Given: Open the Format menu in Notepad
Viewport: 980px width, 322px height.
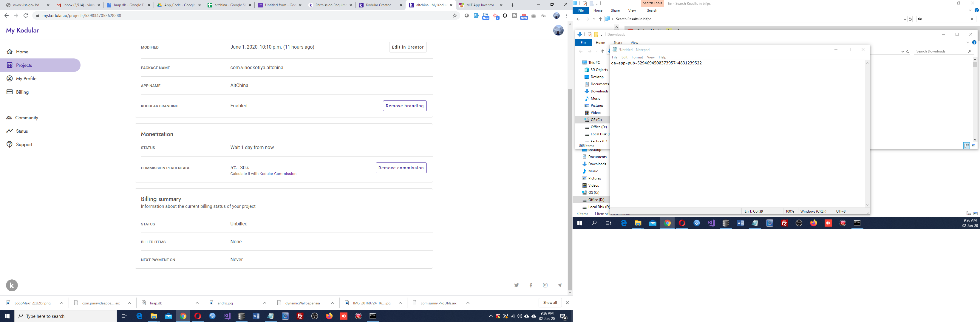Looking at the screenshot, I should click(x=637, y=57).
